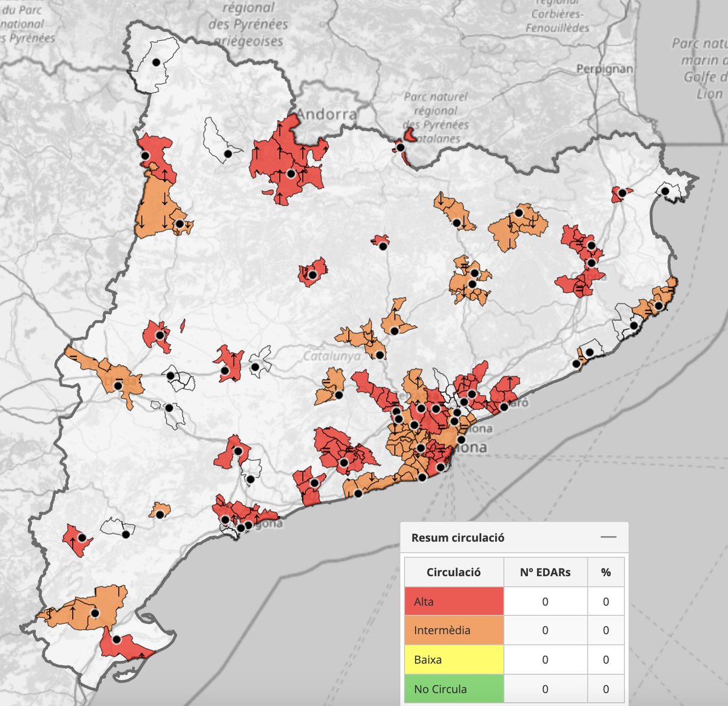Click the Perpignan map label
Viewport: 728px width, 706px height.
tap(604, 69)
